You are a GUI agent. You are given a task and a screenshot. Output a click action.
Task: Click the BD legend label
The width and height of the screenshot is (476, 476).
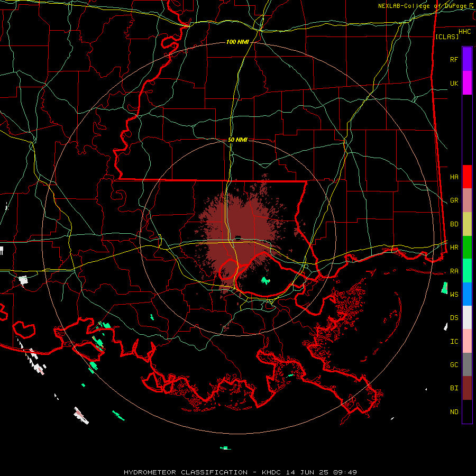(x=454, y=224)
